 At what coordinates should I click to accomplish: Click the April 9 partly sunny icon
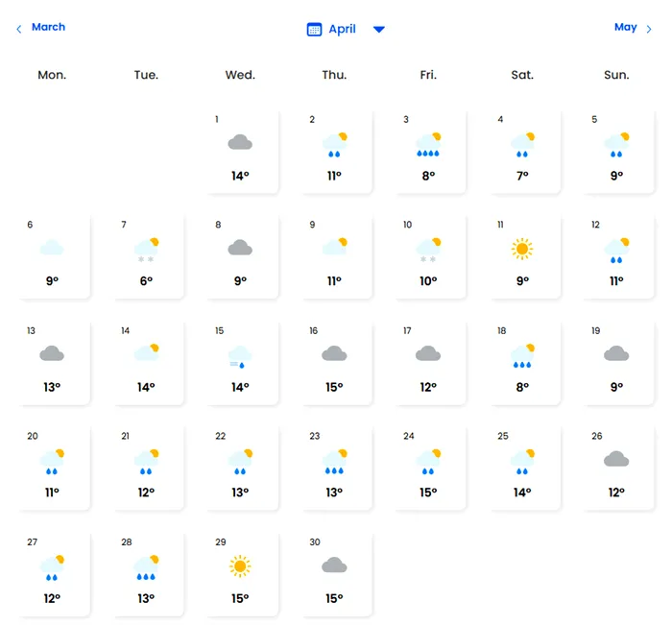tap(334, 249)
